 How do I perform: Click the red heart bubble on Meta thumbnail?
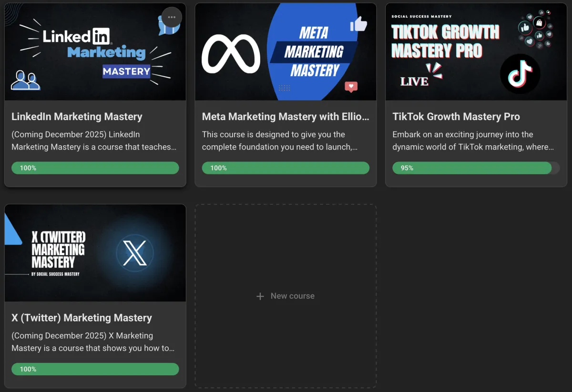[x=351, y=87]
